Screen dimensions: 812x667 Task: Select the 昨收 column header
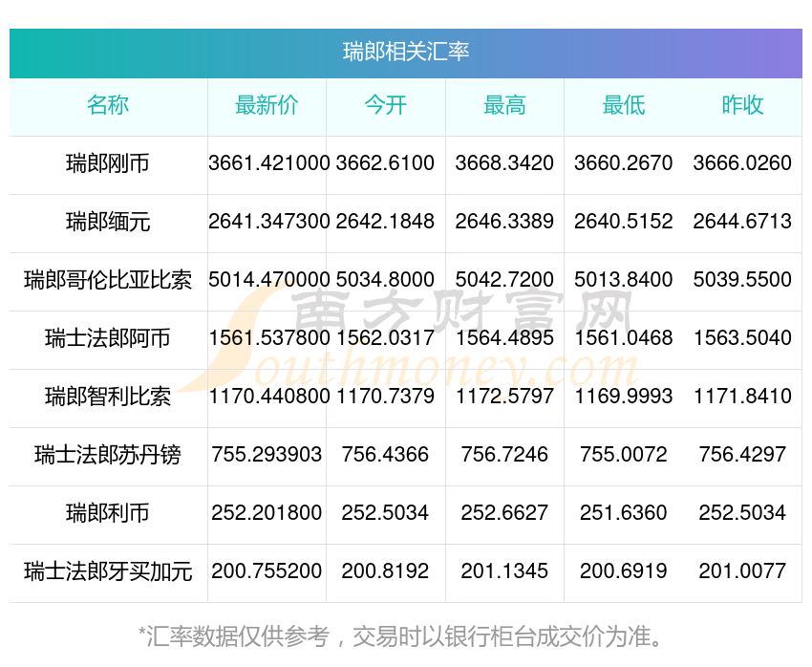pyautogui.click(x=742, y=105)
